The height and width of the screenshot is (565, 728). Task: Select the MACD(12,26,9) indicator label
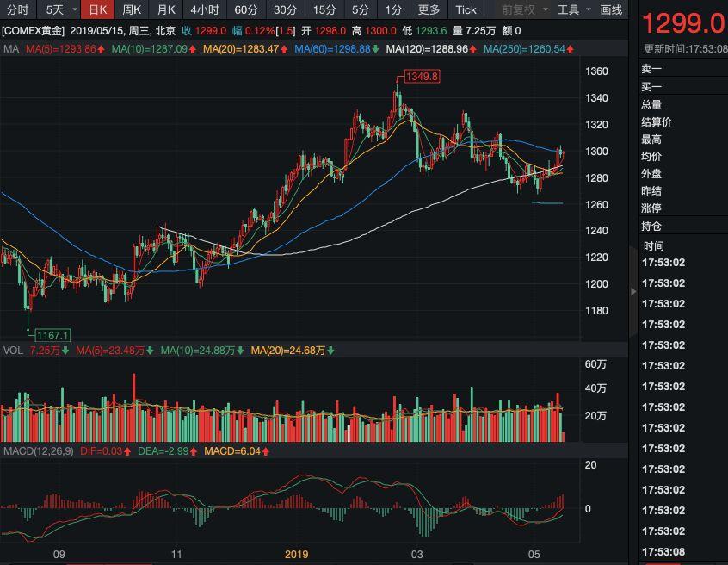[x=38, y=451]
